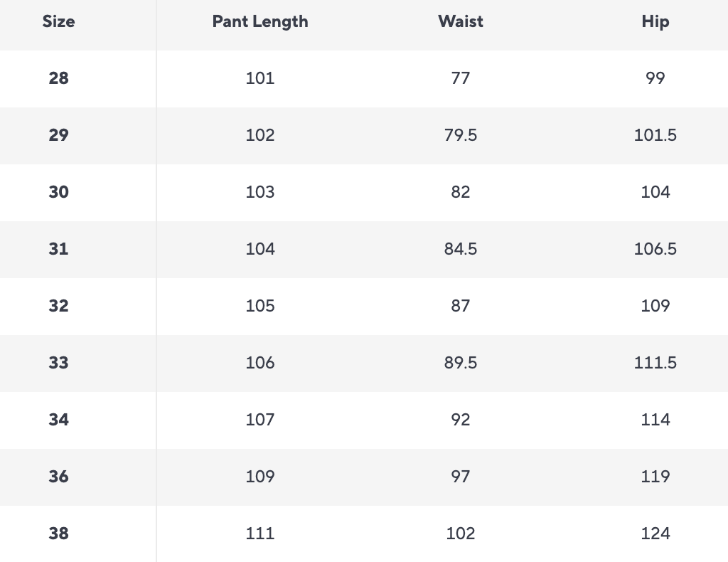The height and width of the screenshot is (562, 728).
Task: Click the Size column header
Action: (58, 21)
